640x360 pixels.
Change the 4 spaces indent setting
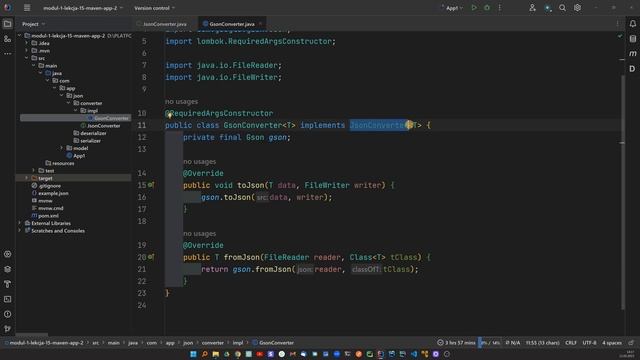tap(612, 343)
